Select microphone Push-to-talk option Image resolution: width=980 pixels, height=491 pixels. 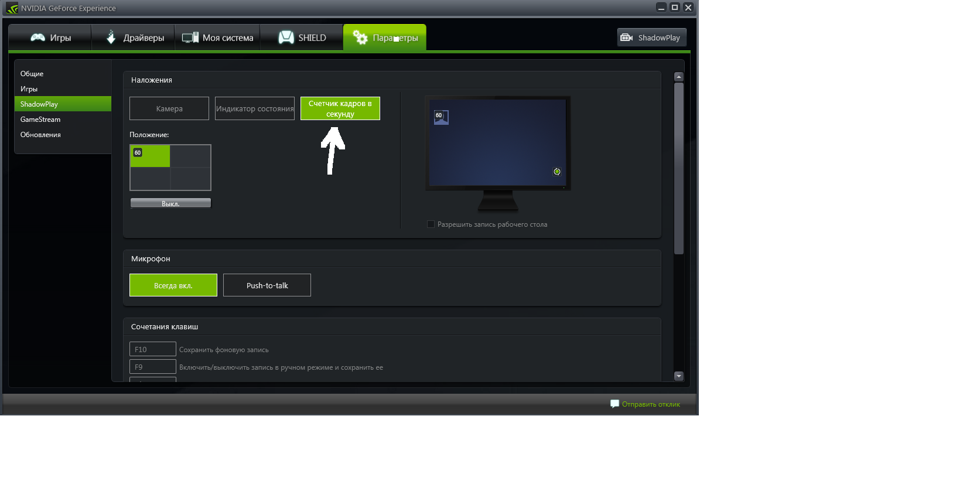coord(267,285)
